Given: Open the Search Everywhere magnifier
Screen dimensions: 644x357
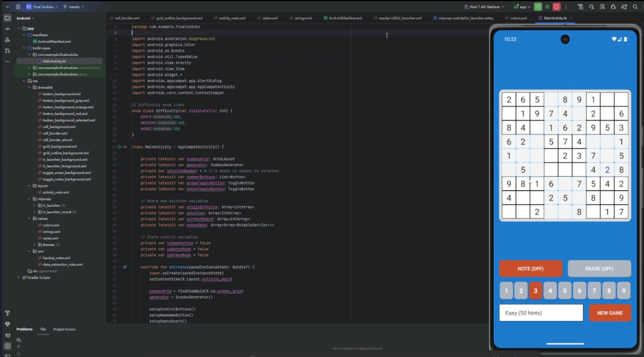Looking at the screenshot, I should tap(635, 7).
